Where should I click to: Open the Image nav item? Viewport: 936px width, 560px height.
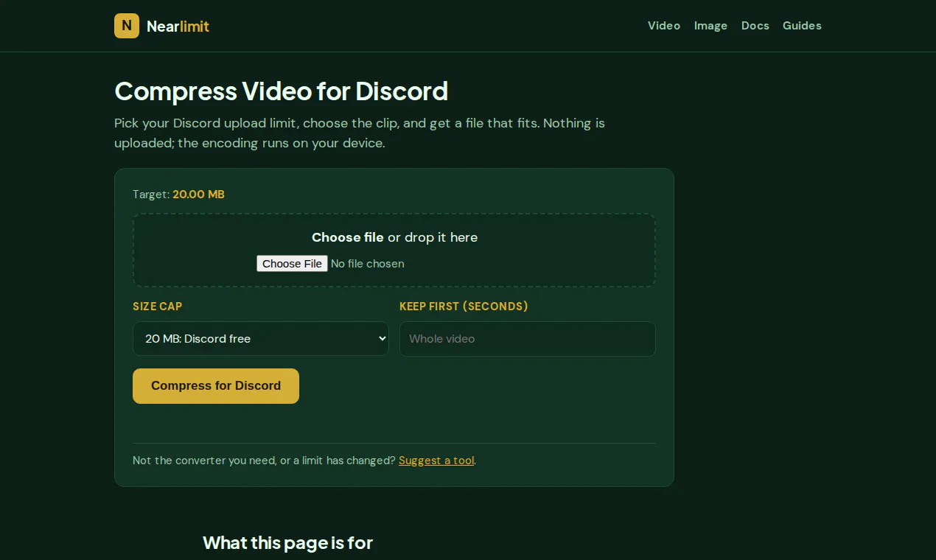(x=710, y=26)
